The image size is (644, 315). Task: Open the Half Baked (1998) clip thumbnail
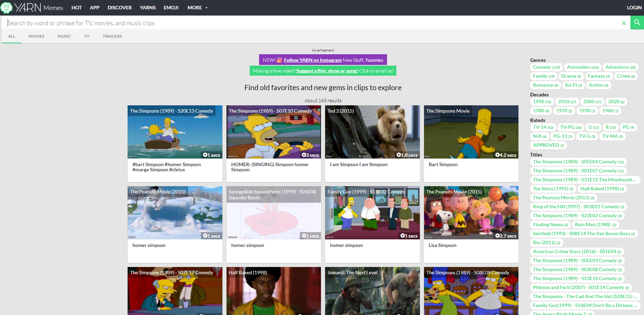point(274,291)
